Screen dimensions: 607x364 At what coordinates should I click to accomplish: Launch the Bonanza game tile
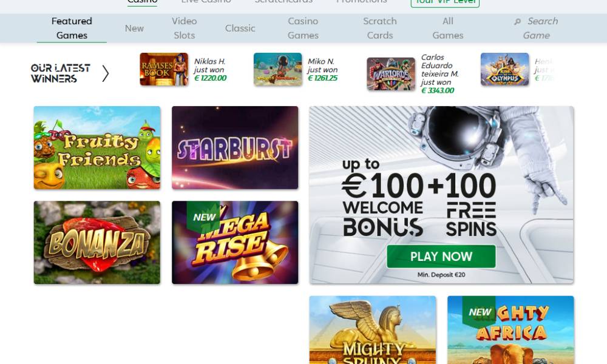[97, 243]
